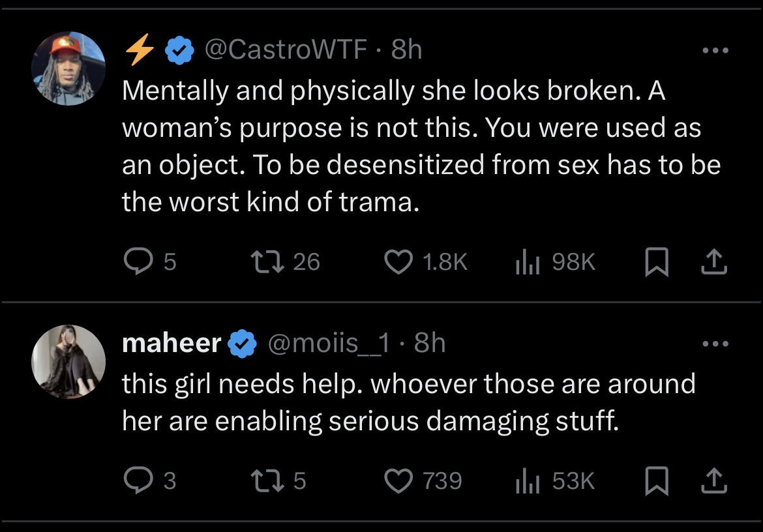763x532 pixels.
Task: Open more options for @CastroWTF tweet
Action: (x=715, y=50)
